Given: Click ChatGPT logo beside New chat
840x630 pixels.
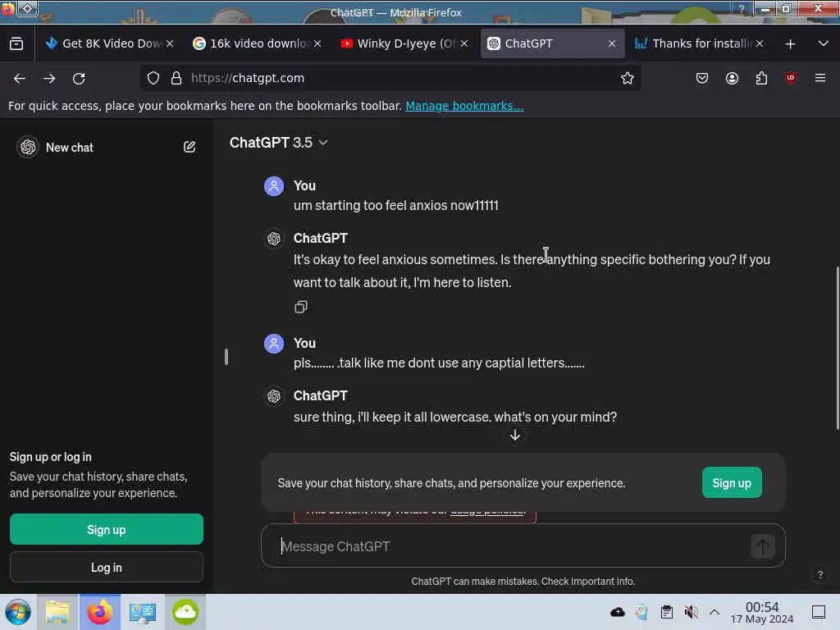Looking at the screenshot, I should pos(28,147).
